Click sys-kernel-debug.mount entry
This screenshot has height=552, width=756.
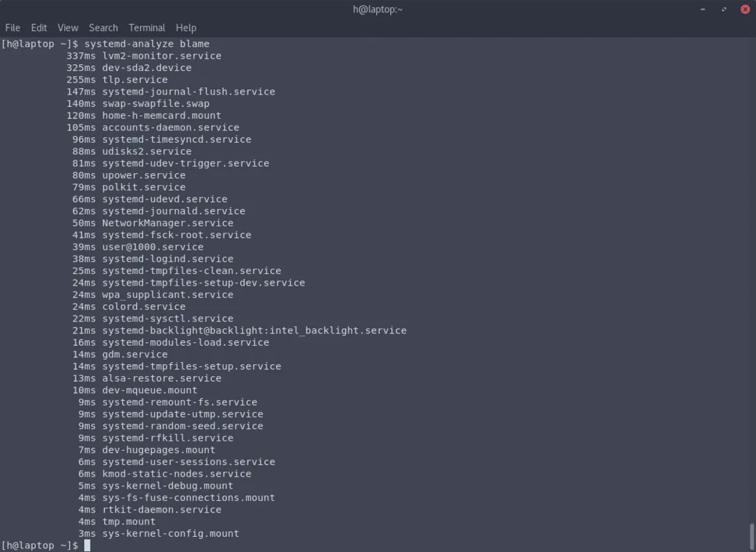(156, 486)
